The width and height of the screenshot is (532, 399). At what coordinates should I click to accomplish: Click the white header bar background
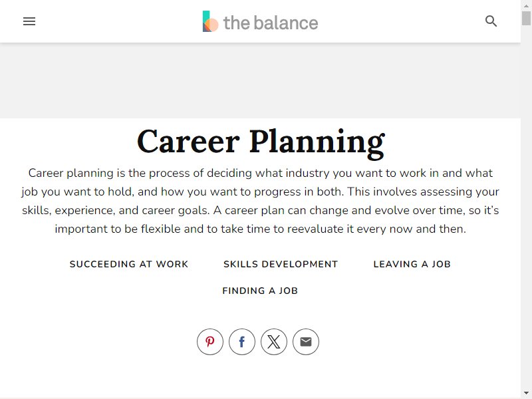[x=102, y=21]
